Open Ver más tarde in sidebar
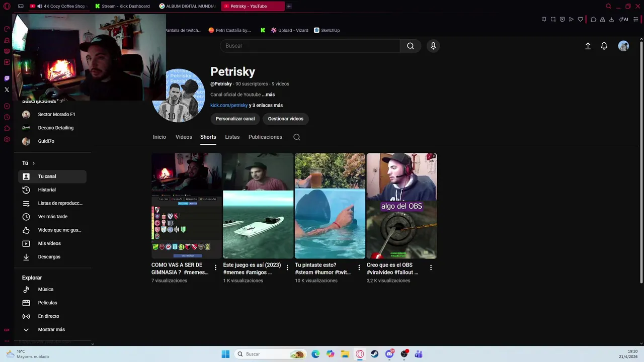The image size is (644, 362). point(52,217)
